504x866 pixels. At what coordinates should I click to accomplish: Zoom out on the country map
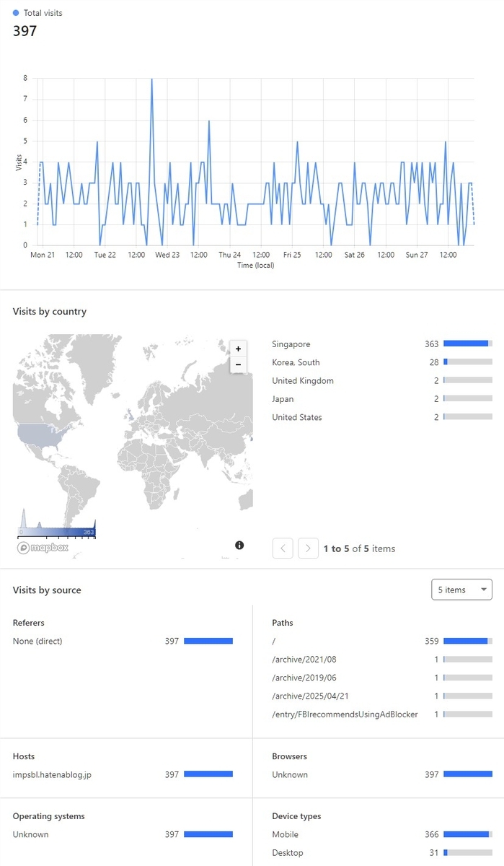point(238,365)
